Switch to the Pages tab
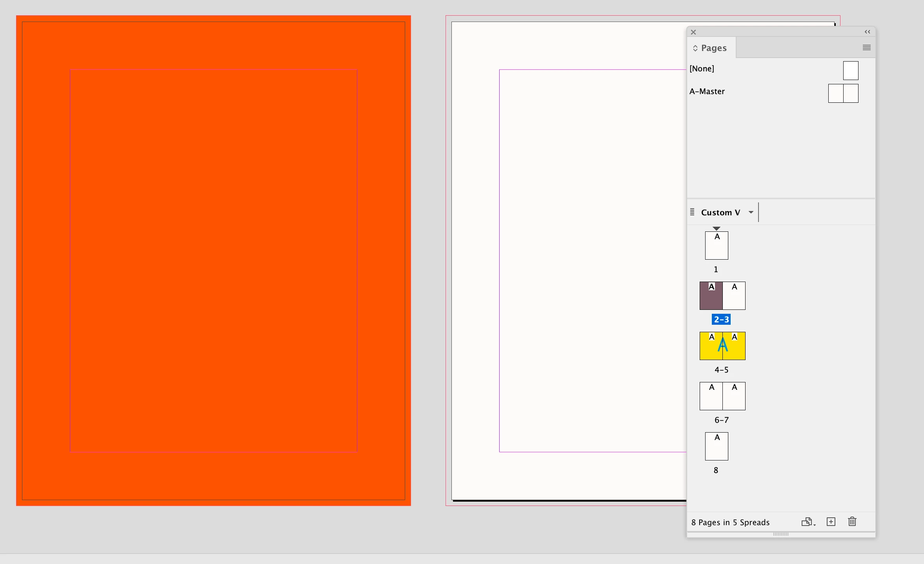 [x=714, y=48]
